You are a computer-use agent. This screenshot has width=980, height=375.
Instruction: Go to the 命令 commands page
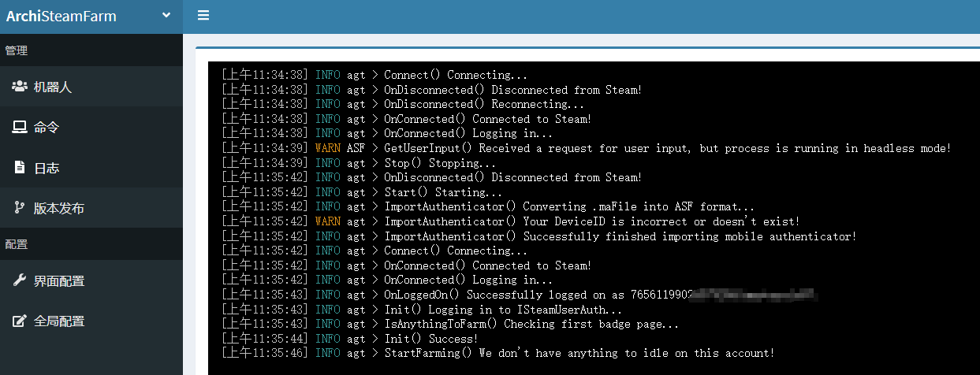pos(47,128)
